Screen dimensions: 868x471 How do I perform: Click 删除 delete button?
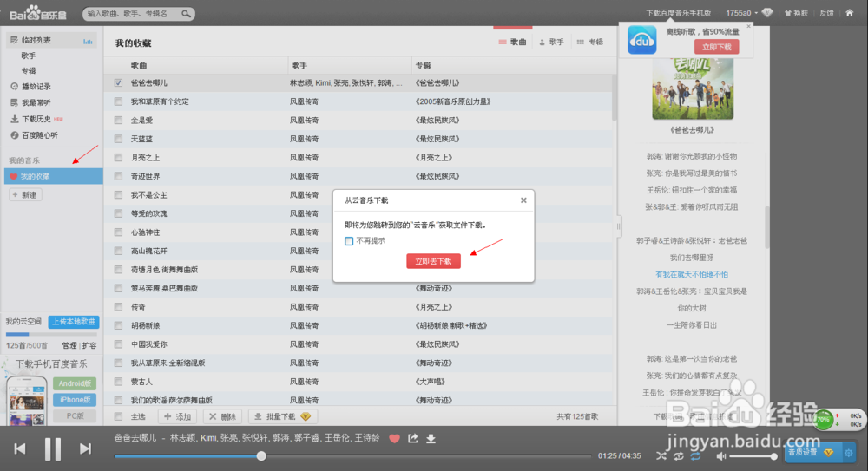pos(222,416)
